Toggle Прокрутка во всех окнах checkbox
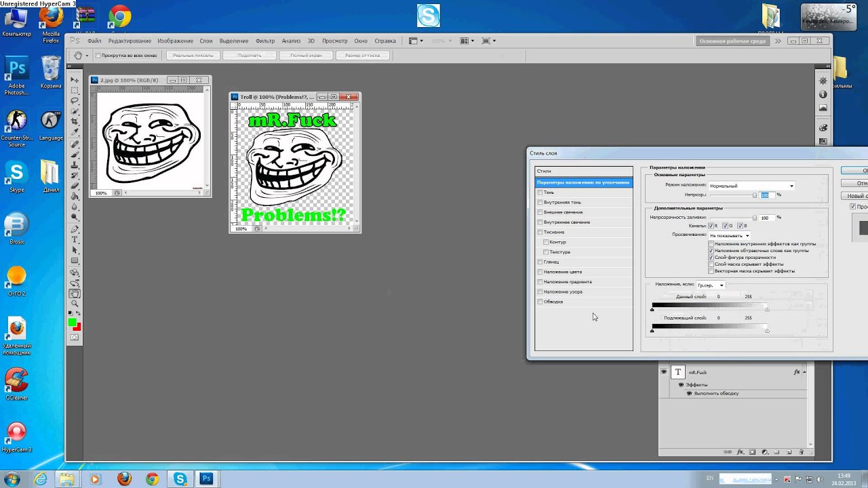This screenshot has width=868, height=488. pyautogui.click(x=98, y=56)
